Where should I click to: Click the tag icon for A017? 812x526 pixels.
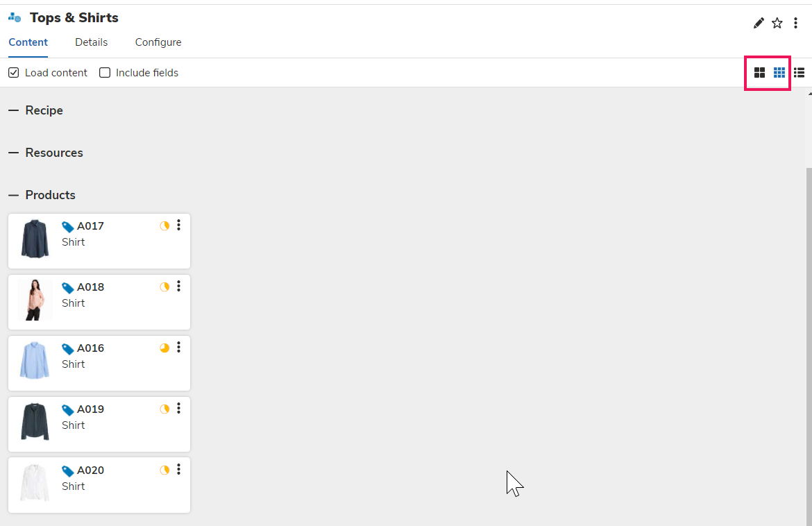pos(68,227)
